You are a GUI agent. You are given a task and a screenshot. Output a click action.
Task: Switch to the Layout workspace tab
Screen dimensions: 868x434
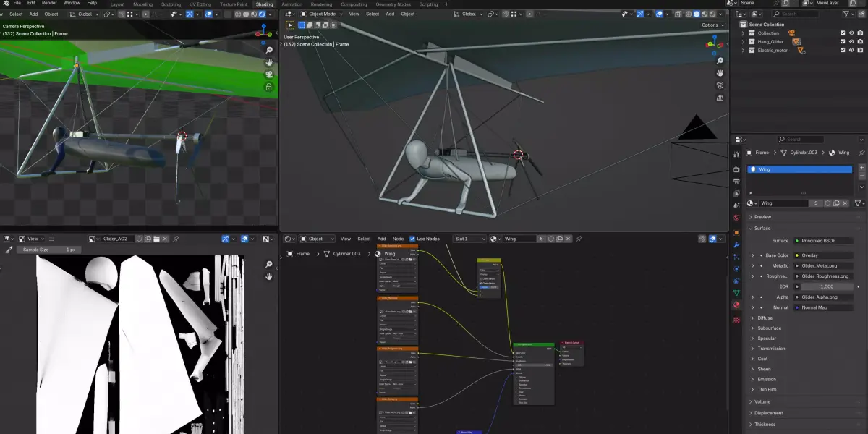coord(117,4)
